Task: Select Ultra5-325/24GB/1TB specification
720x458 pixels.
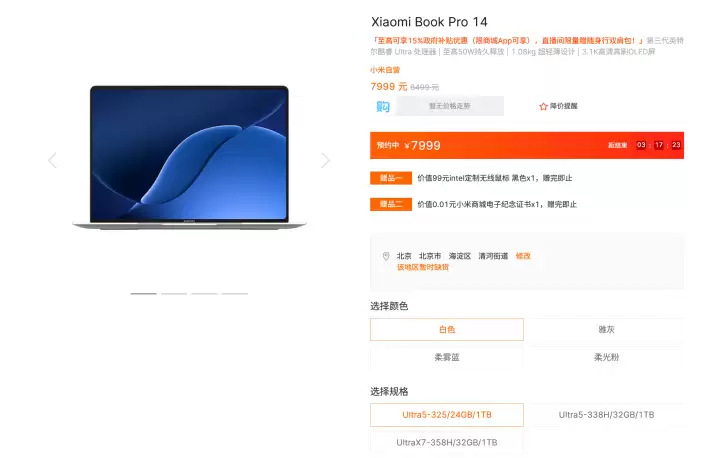Action: [447, 415]
